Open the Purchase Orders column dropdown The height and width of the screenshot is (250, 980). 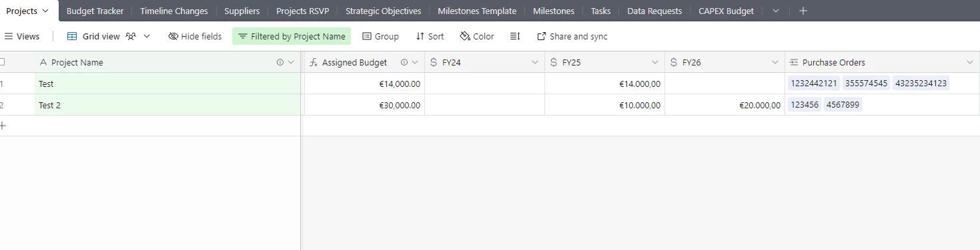tap(970, 62)
